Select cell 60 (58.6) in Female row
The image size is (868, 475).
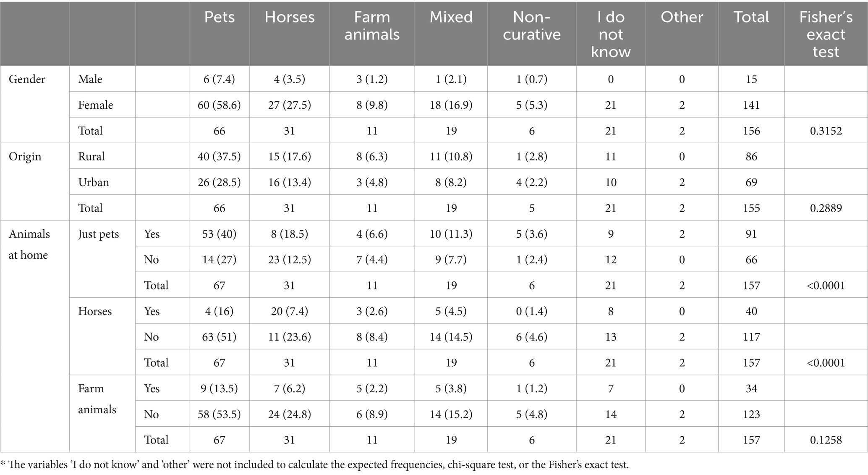[x=219, y=105]
